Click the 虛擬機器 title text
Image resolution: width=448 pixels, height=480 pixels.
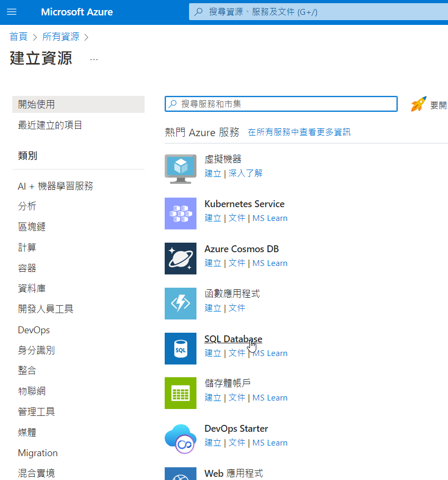click(x=223, y=159)
